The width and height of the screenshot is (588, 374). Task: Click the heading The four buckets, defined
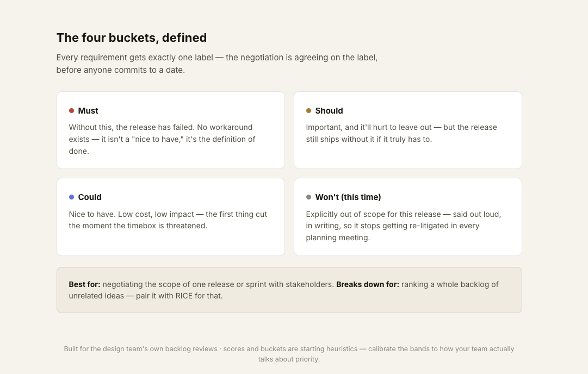click(x=132, y=38)
